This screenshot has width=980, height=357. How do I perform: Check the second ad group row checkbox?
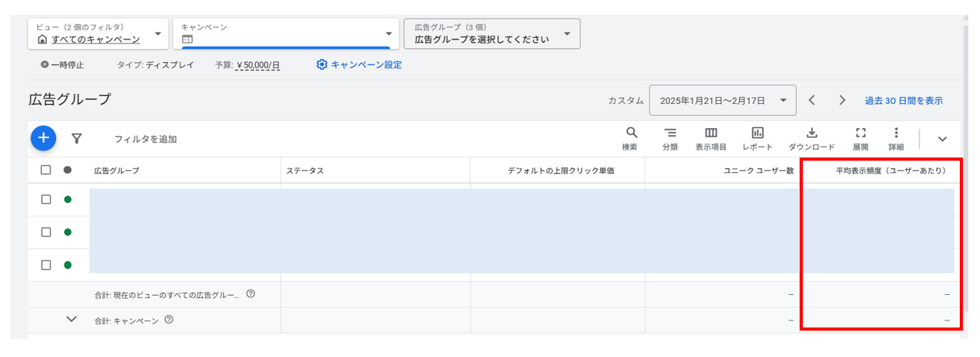(x=46, y=232)
